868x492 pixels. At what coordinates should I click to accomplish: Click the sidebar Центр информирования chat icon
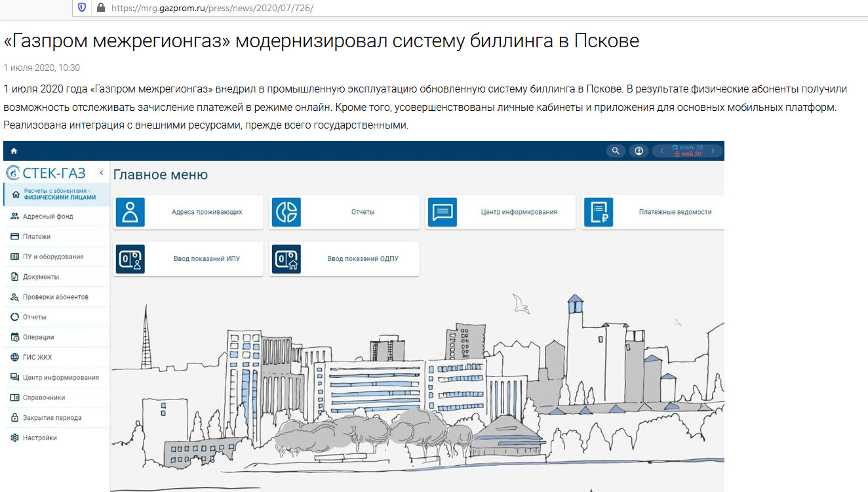(x=14, y=377)
